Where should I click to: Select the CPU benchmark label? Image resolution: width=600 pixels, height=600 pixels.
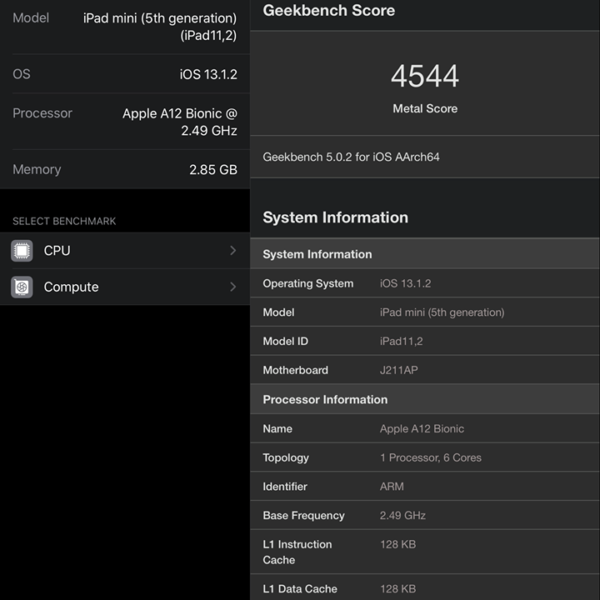tap(57, 251)
